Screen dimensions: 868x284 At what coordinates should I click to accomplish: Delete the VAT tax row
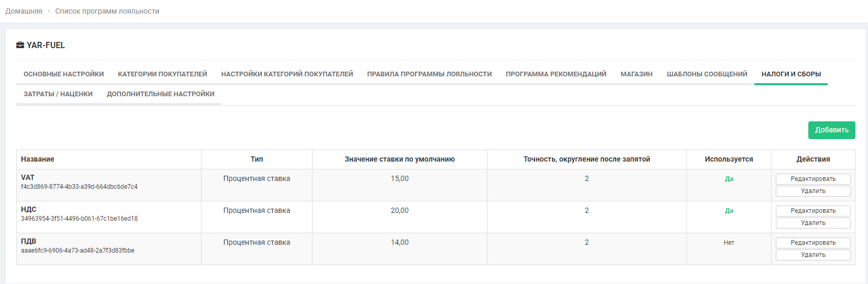(x=813, y=191)
